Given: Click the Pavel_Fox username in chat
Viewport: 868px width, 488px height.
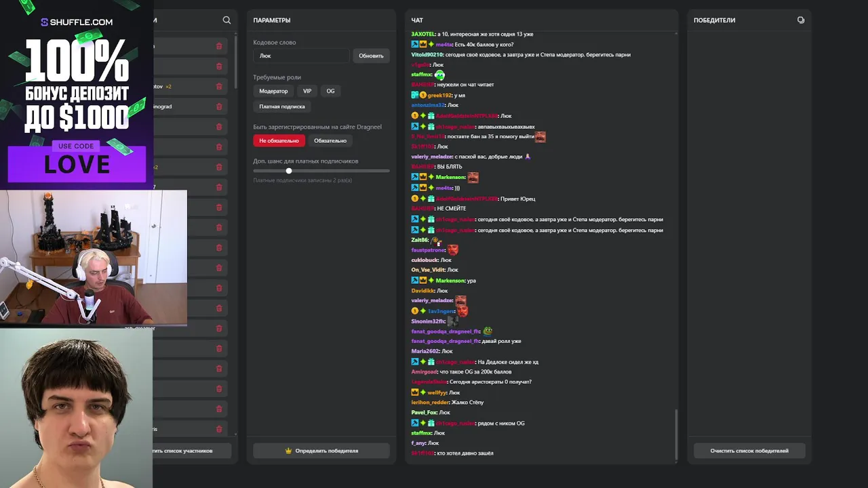Looking at the screenshot, I should [424, 412].
